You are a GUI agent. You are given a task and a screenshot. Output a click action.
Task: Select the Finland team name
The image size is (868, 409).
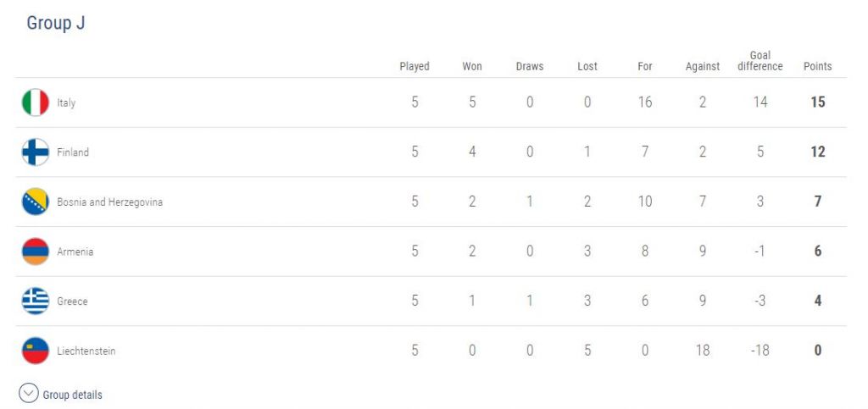tap(73, 152)
